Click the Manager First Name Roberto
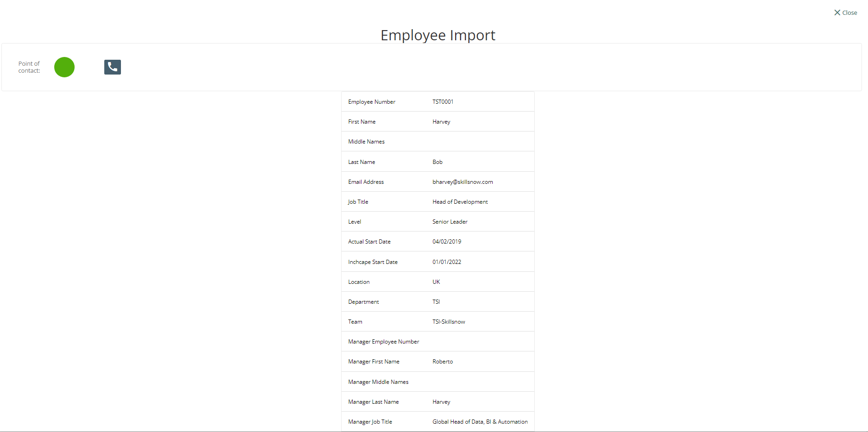Screen dimensions: 868x432 pos(443,362)
